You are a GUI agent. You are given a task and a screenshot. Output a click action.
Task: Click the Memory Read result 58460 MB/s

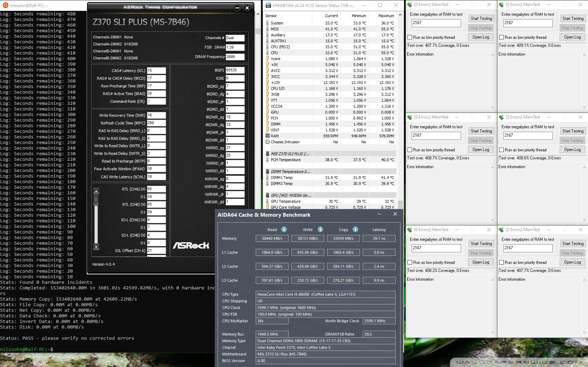(272, 238)
